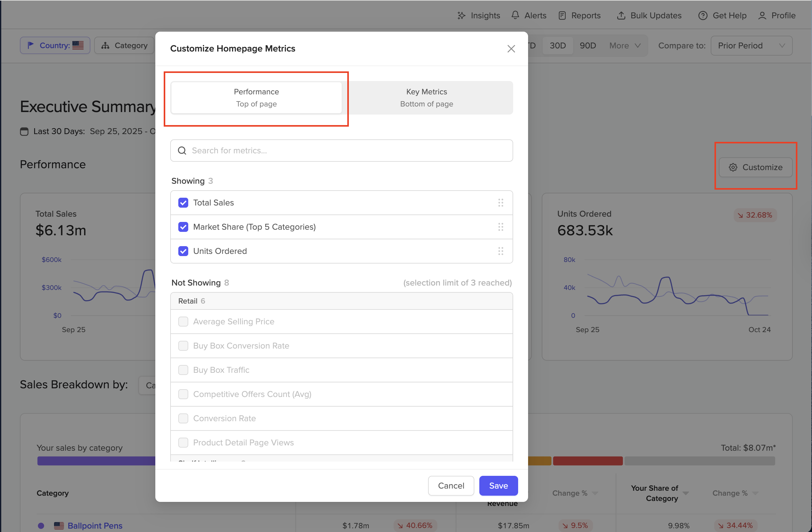Click the Reports document icon
This screenshot has width=812, height=532.
click(562, 15)
